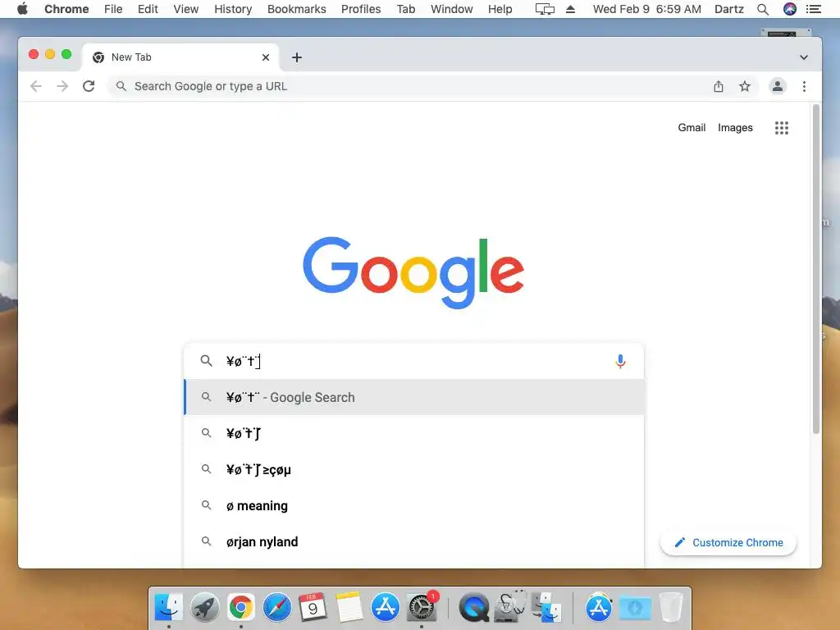
Task: Open a new tab with the plus button
Action: [297, 57]
